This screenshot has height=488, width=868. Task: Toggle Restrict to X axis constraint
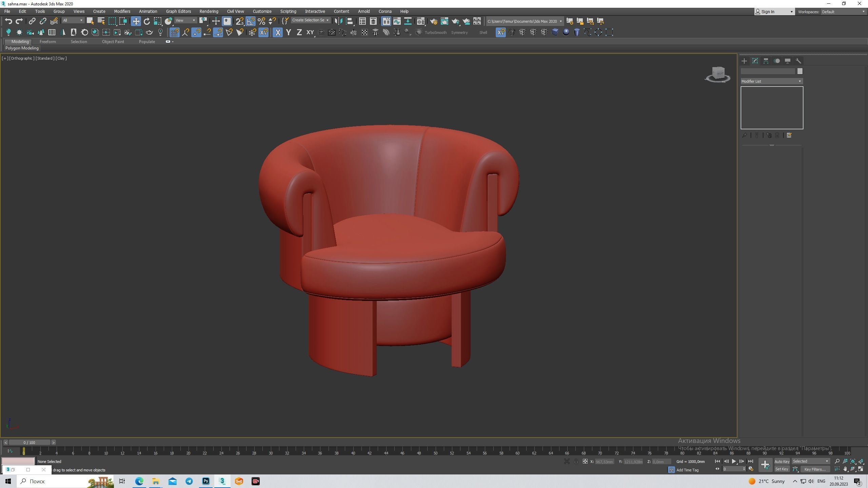(x=278, y=32)
